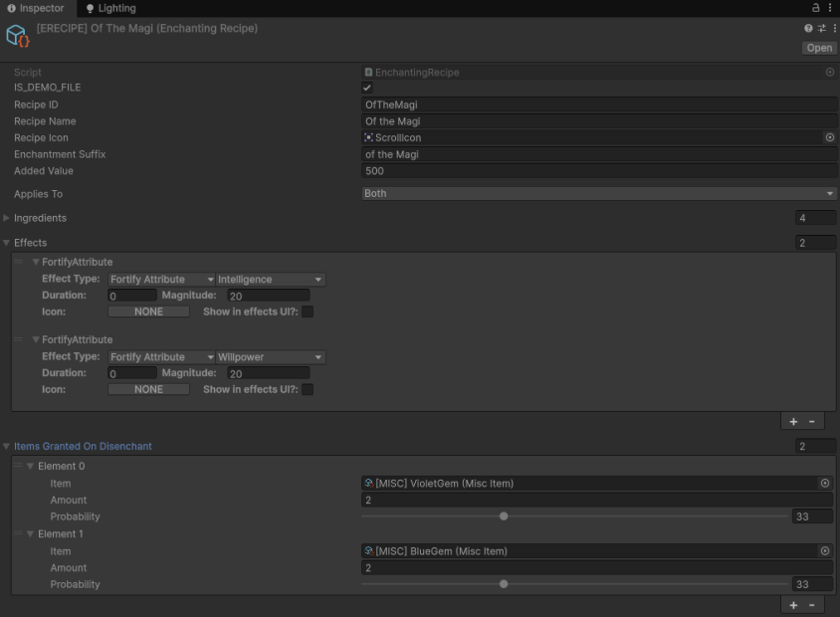This screenshot has width=840, height=617.
Task: Click the Enchanting Recipe asset cube icon
Action: [17, 36]
